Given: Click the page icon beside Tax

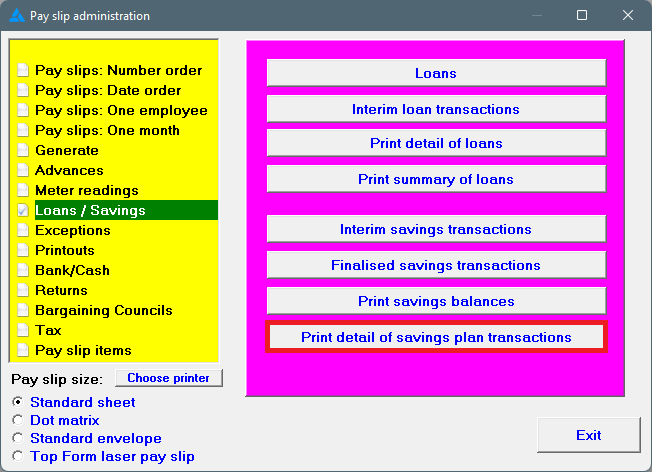Looking at the screenshot, I should 23,330.
